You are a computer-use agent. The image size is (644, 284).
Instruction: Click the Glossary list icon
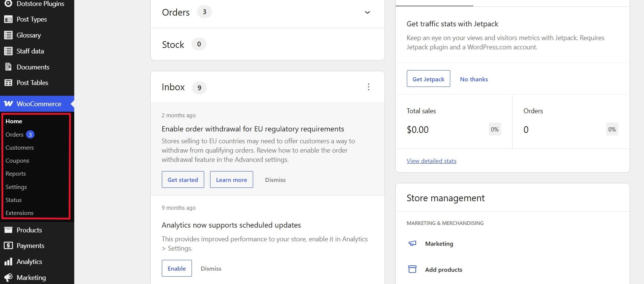pos(8,35)
